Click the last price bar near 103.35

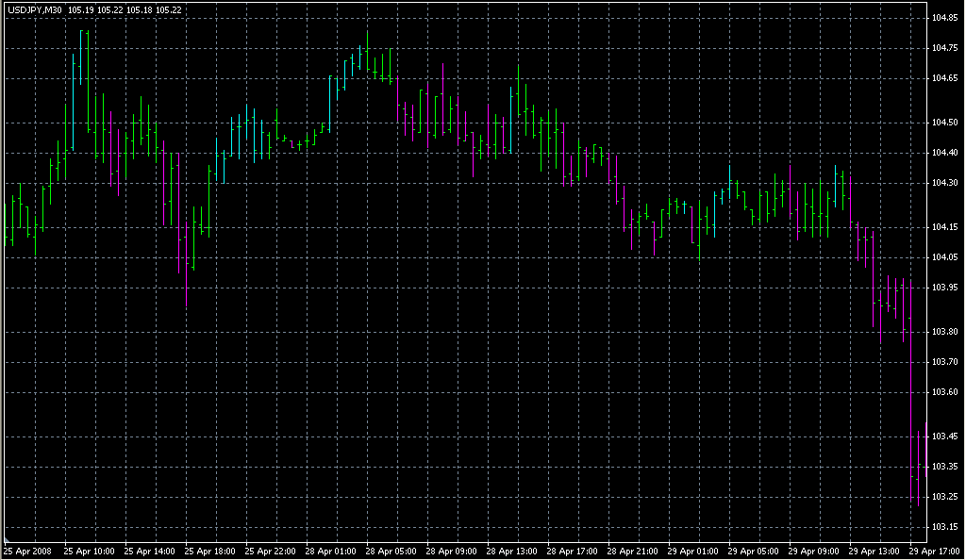[918, 468]
